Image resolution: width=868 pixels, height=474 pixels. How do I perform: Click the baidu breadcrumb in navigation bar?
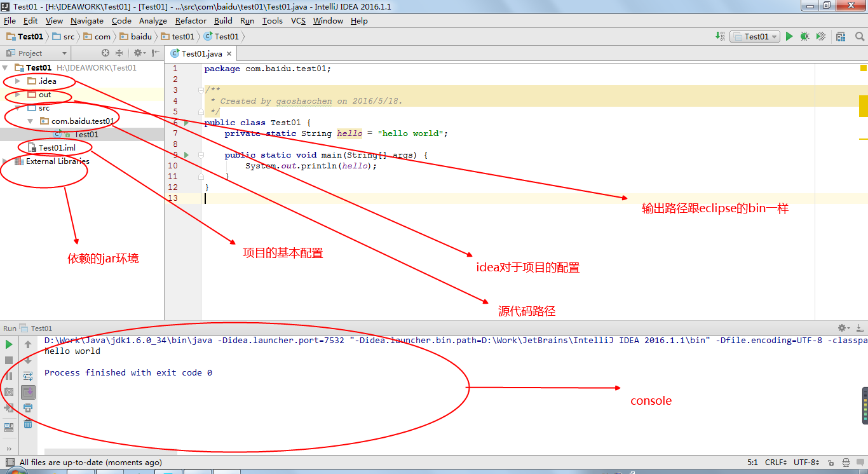(x=136, y=37)
